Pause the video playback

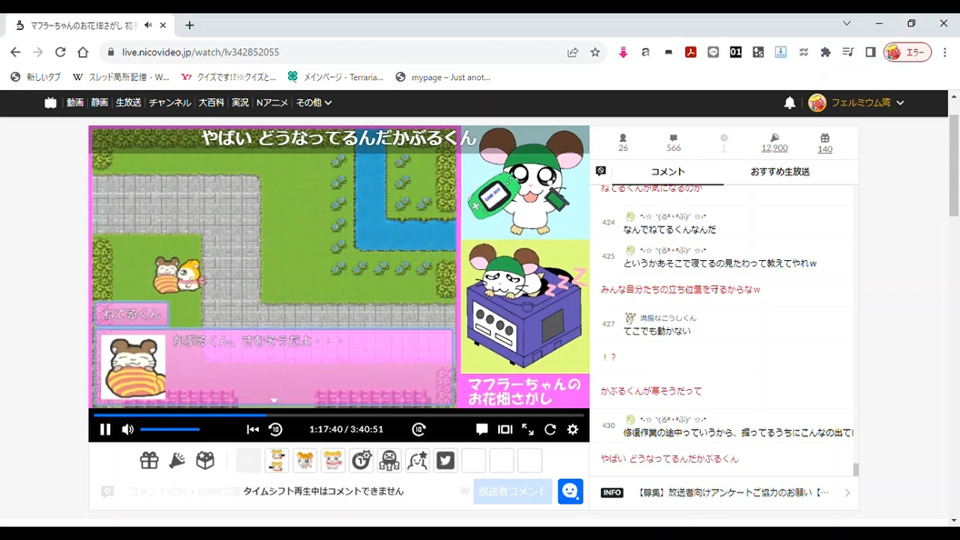[x=105, y=429]
